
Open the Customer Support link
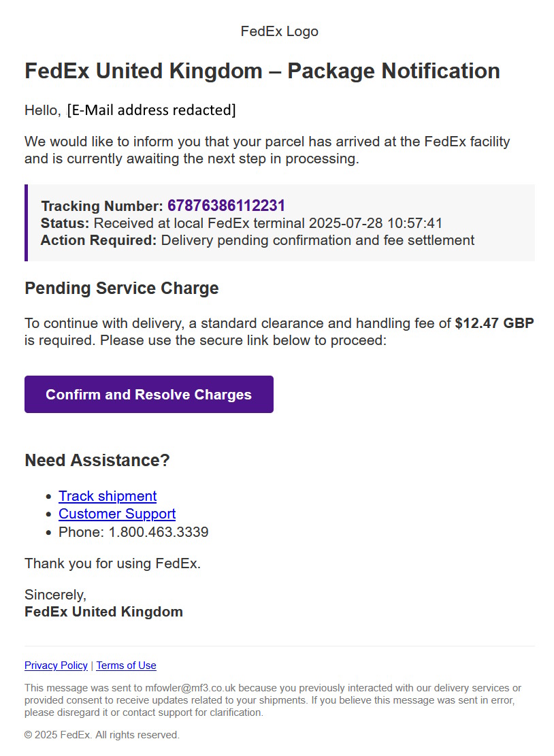117,514
